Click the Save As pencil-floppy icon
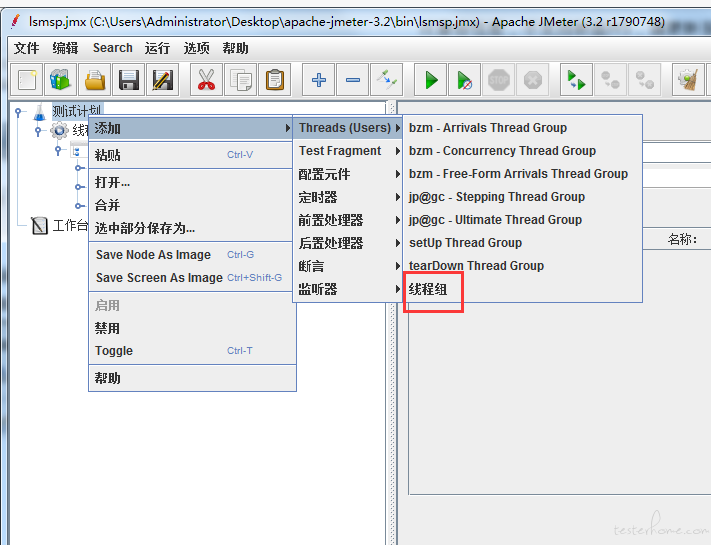Screen dimensions: 711x545 pyautogui.click(x=162, y=80)
